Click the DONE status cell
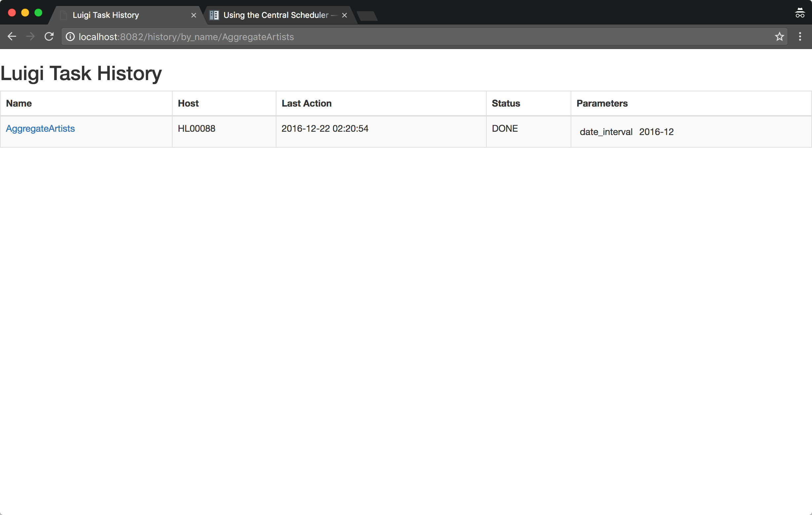 click(505, 128)
